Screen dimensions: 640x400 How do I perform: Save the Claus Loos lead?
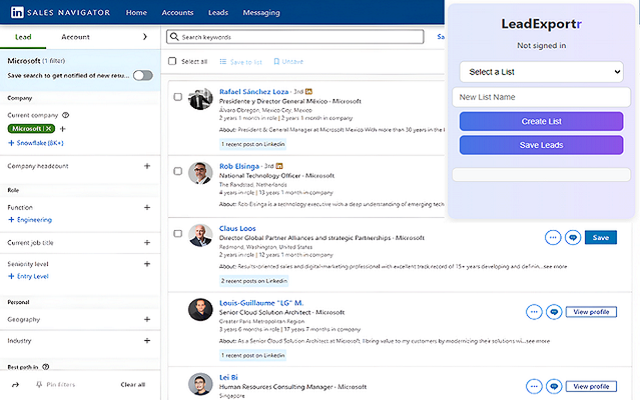coord(601,238)
